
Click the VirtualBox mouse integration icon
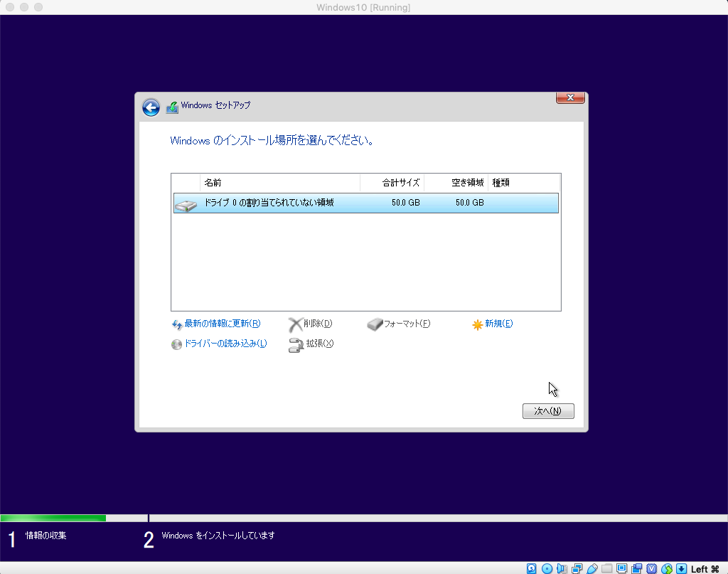[667, 568]
